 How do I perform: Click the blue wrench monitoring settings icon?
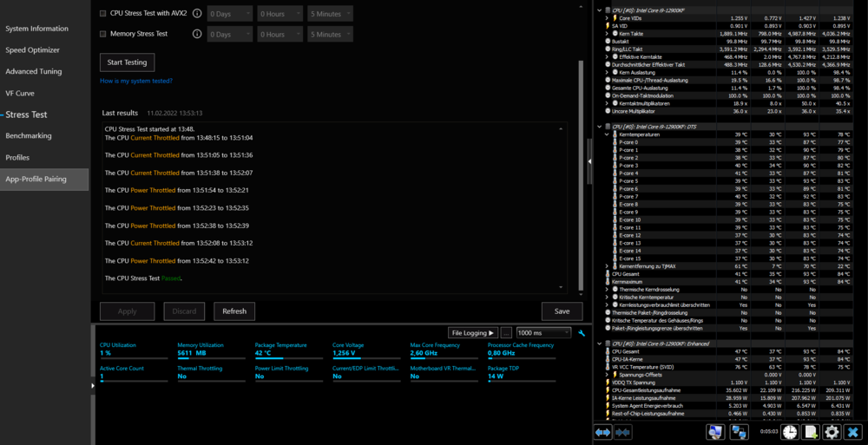coord(581,332)
